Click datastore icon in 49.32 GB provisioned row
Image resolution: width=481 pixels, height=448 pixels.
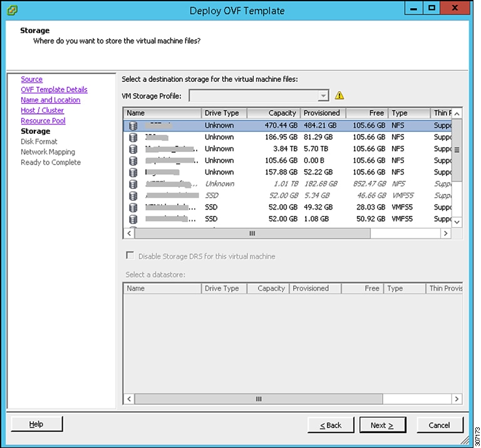133,207
